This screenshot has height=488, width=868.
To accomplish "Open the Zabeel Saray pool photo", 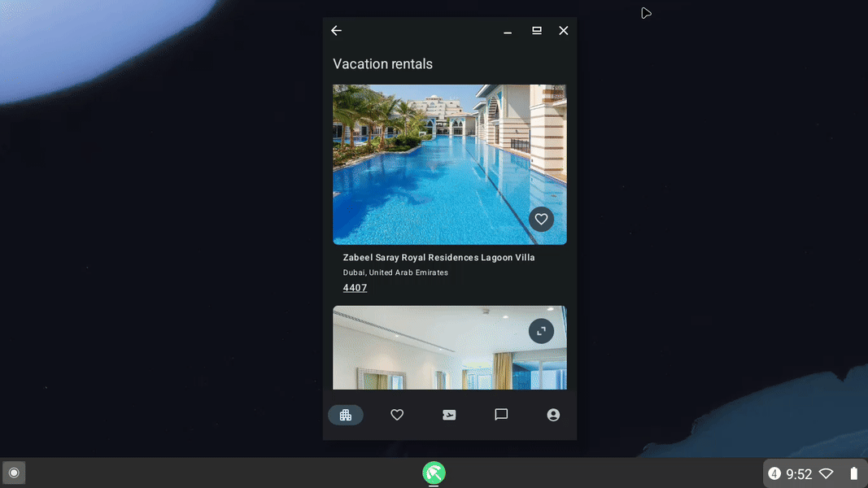I will [x=450, y=164].
